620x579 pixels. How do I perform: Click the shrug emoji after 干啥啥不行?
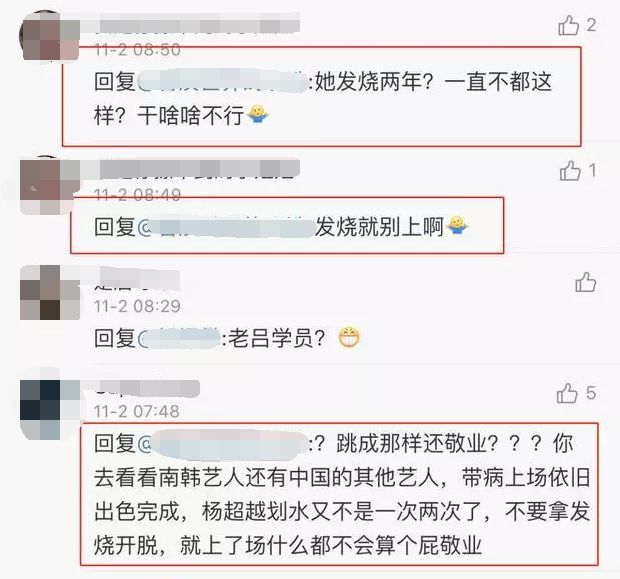tap(258, 114)
